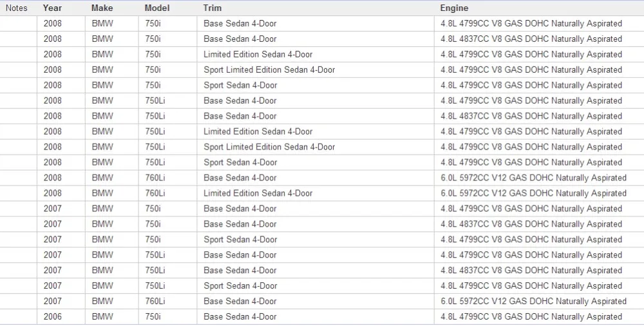Click the 2007 750i Sport Sedan 4-Door cell

click(316, 240)
